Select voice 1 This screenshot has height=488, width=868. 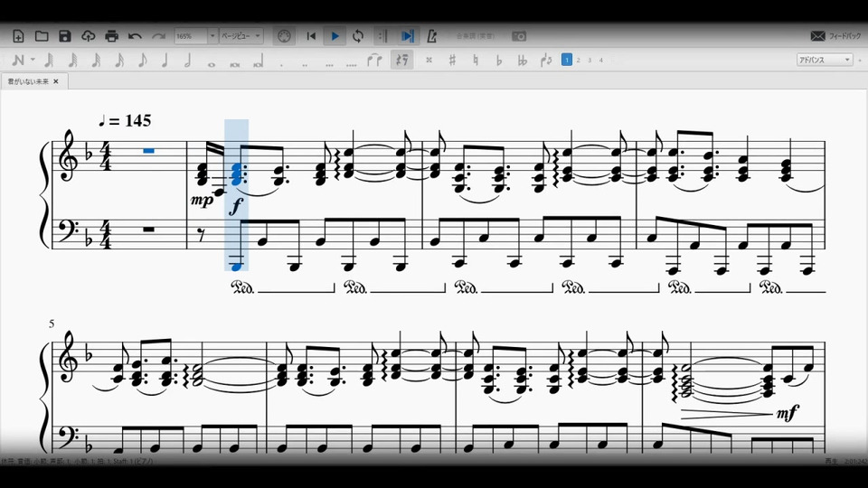click(566, 60)
